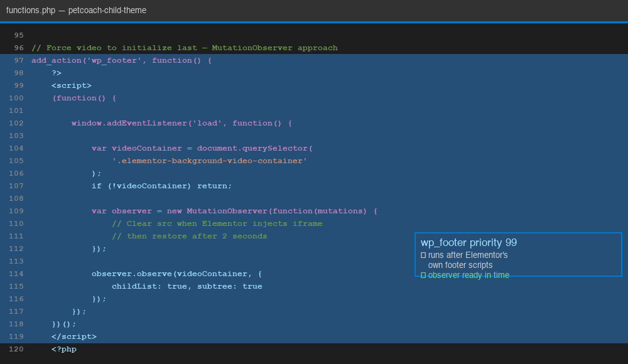Click line number 96
Viewport: 628px width, 364px height.
[x=18, y=48]
